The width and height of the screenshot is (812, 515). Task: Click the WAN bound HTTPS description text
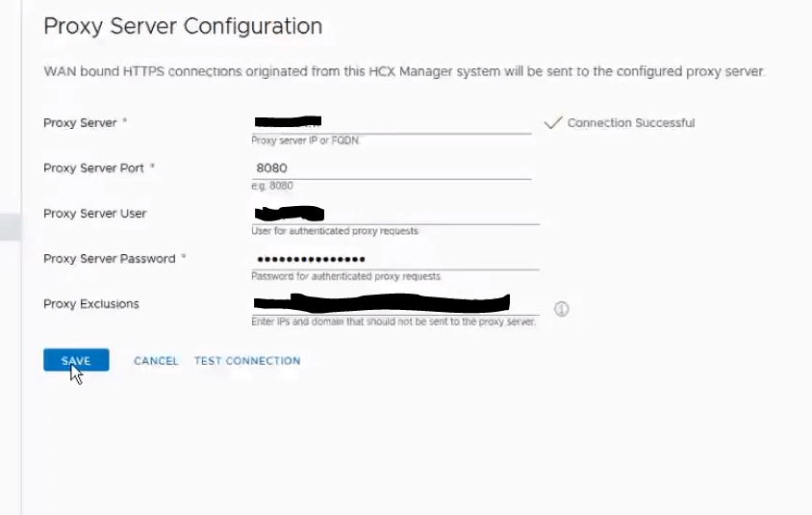point(404,73)
